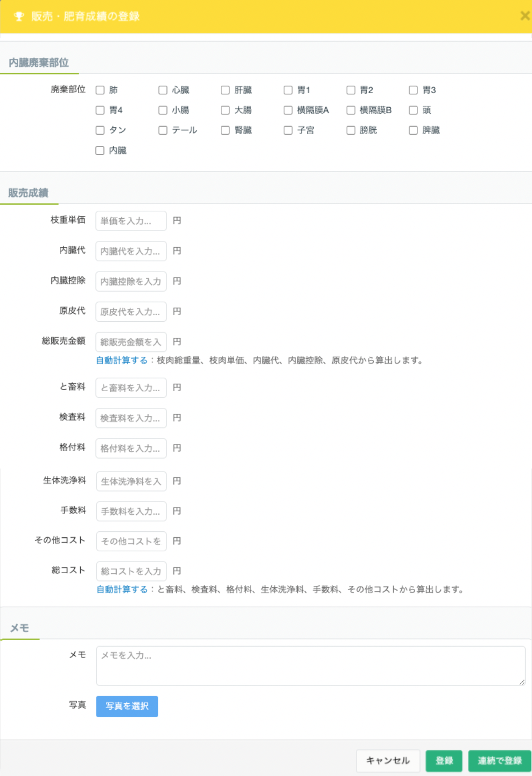Select the テール checkbox
532x776 pixels.
point(163,130)
